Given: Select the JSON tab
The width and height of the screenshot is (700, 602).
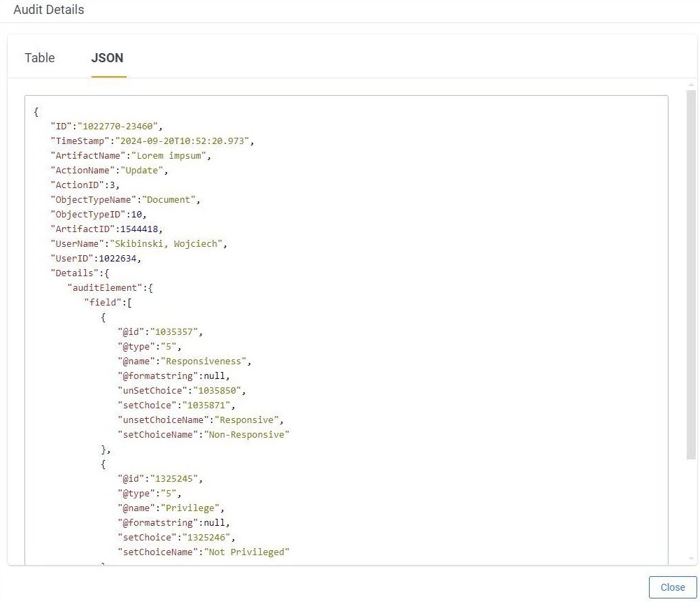Looking at the screenshot, I should point(107,58).
